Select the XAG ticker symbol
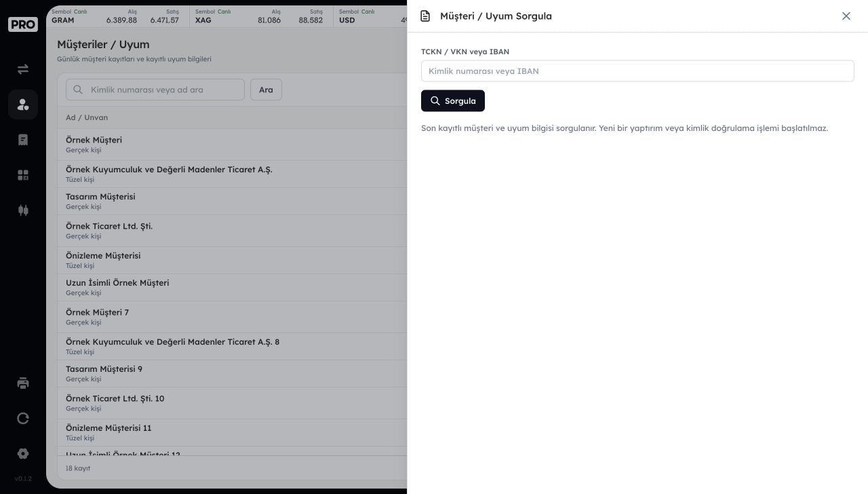The image size is (868, 494). click(203, 20)
